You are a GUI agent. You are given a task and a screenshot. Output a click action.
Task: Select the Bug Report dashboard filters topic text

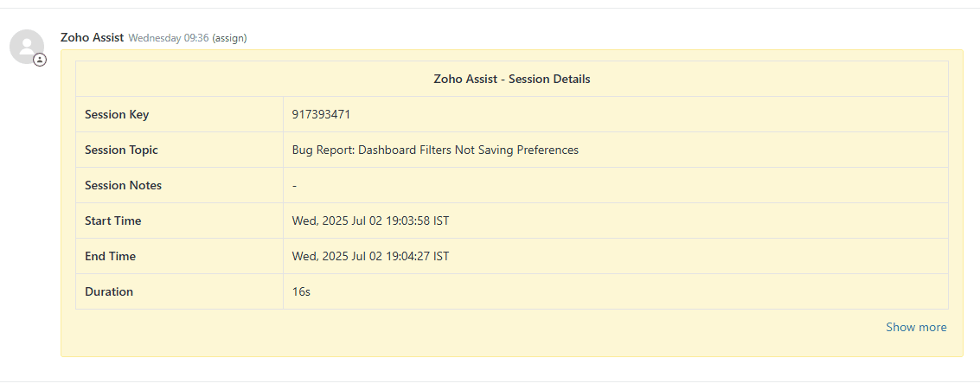tap(435, 150)
